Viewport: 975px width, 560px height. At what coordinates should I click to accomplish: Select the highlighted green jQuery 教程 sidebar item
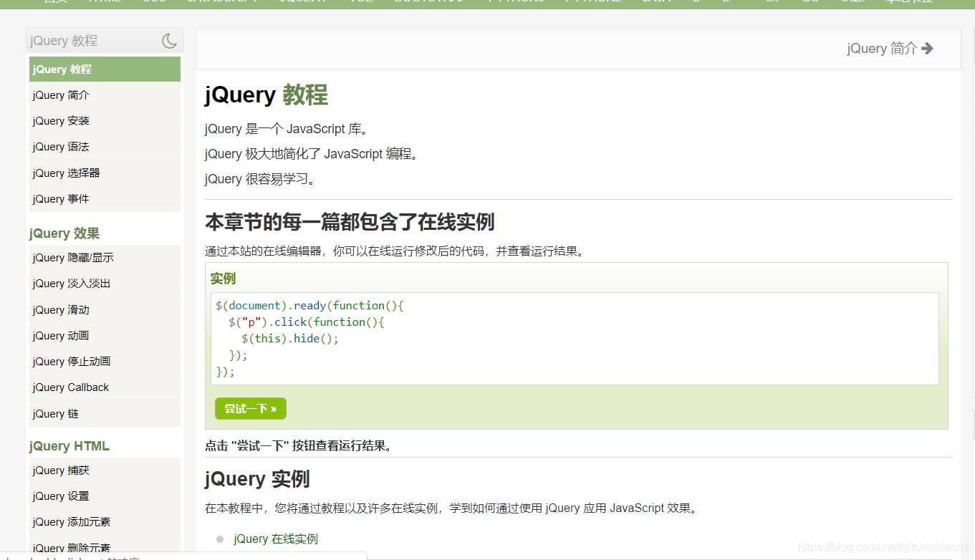(105, 69)
